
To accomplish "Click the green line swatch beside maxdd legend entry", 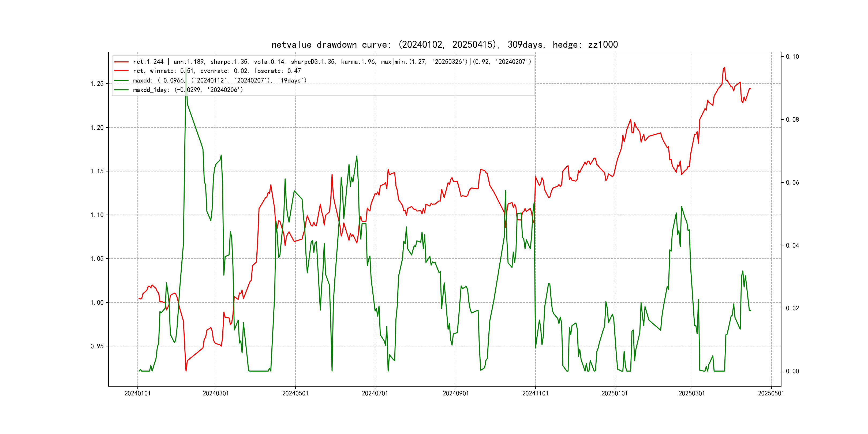I will [x=121, y=80].
